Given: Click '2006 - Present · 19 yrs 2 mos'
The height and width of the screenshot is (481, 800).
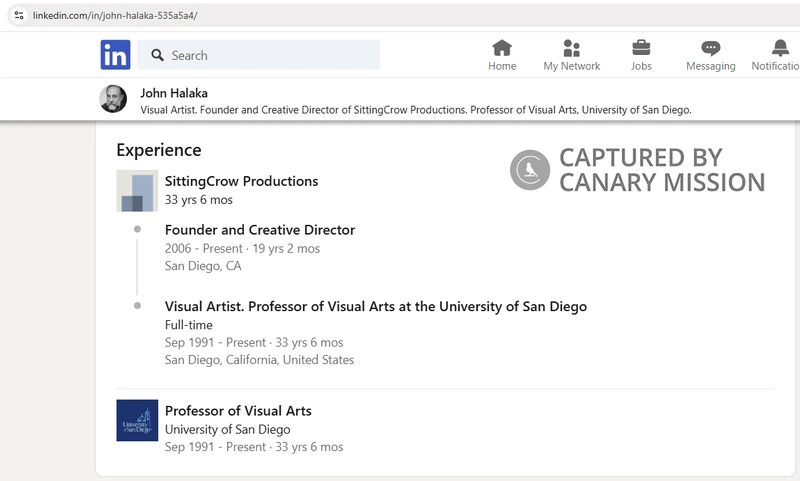Looking at the screenshot, I should tap(242, 248).
